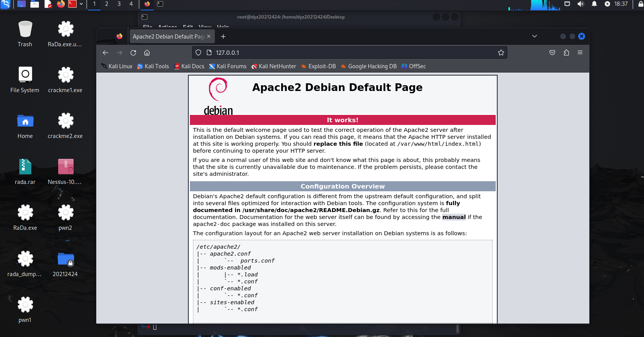Toggle the volume speaker icon in the tray

click(580, 4)
